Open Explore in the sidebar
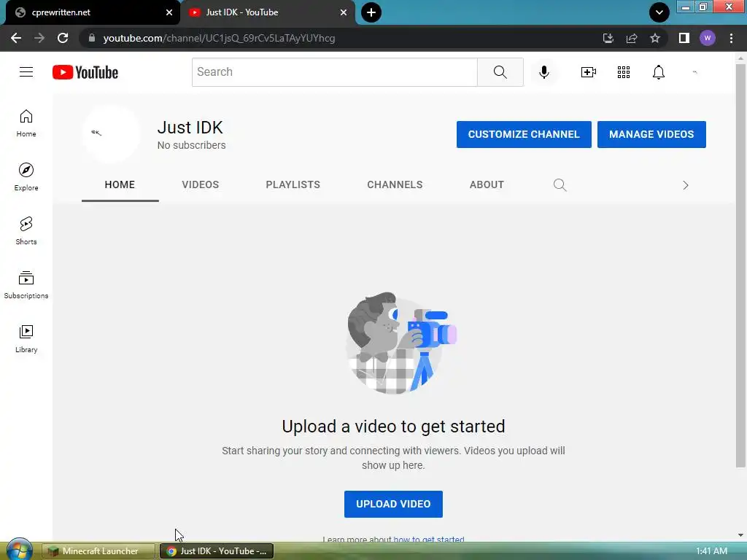The image size is (747, 560). [x=26, y=177]
